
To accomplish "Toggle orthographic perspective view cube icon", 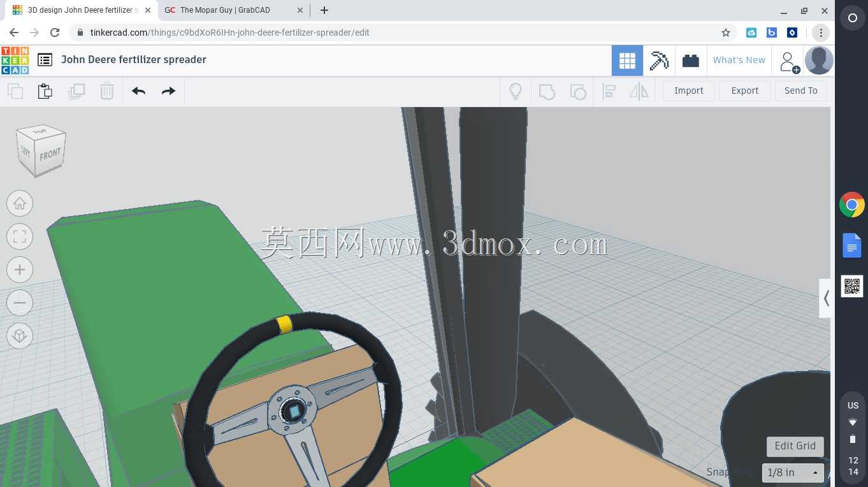I will pos(20,336).
